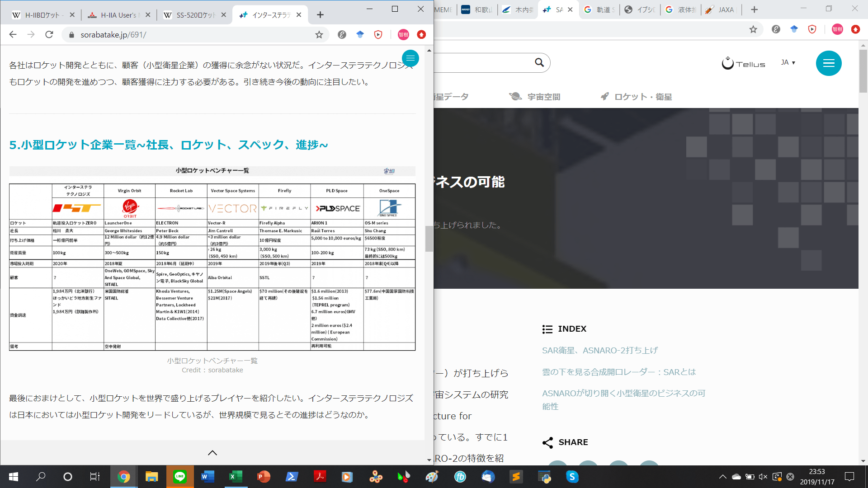Click the small rocket venture comparison table image
The height and width of the screenshot is (488, 868).
pyautogui.click(x=212, y=259)
